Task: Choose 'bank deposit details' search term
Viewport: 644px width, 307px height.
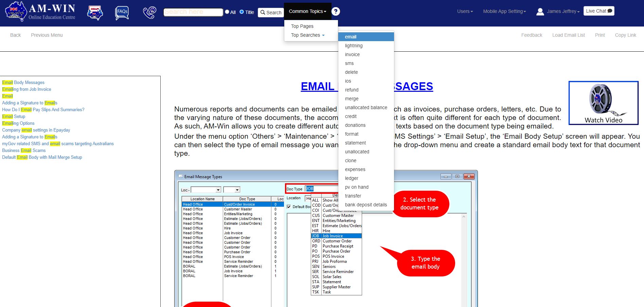Action: (x=366, y=205)
